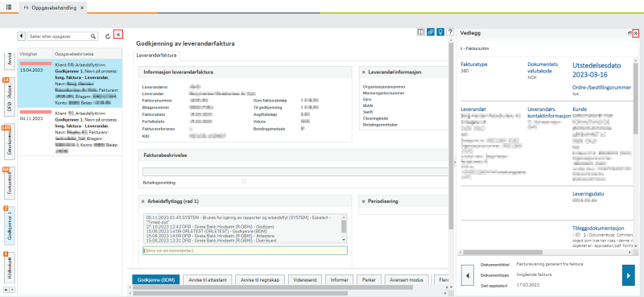Screen dimensions: 644x297
Task: Toggle the split layout view icon
Action: pos(420,32)
